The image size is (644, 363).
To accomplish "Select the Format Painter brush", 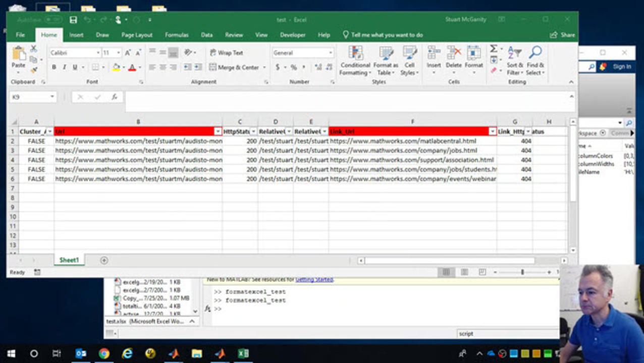I will coord(34,70).
